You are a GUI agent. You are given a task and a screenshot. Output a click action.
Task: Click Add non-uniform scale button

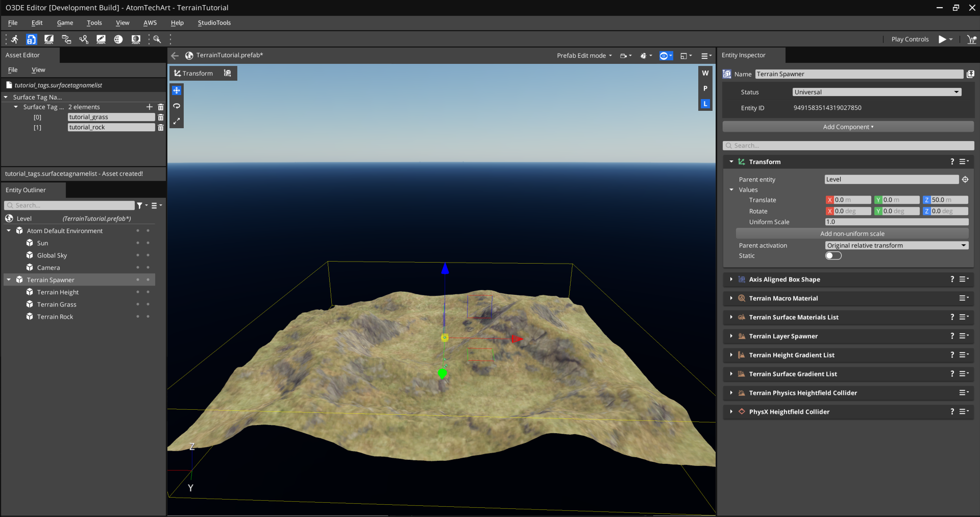(852, 233)
